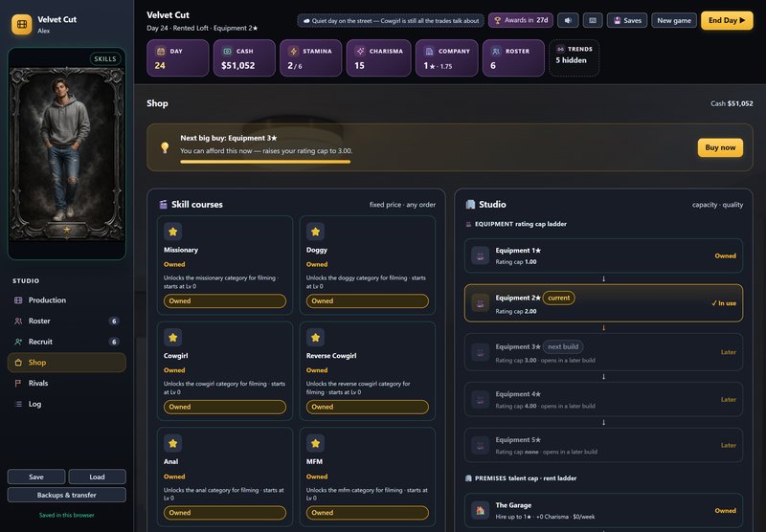Click The Garage house icon
766x532 pixels.
(x=481, y=511)
